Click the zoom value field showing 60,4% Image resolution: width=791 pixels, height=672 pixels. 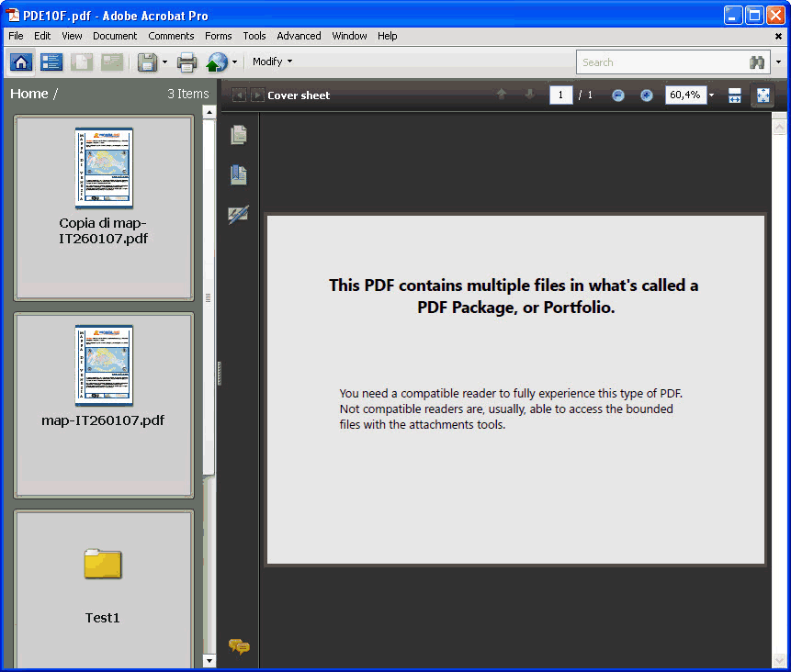coord(685,95)
